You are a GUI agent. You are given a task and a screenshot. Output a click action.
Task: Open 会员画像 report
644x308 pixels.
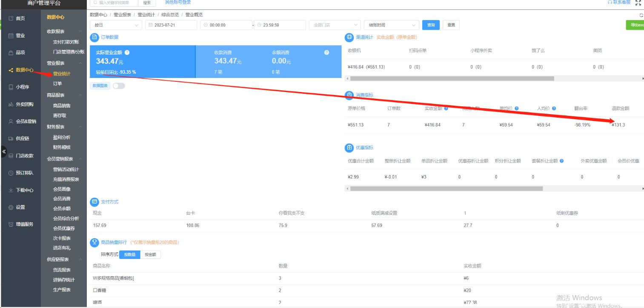click(62, 189)
